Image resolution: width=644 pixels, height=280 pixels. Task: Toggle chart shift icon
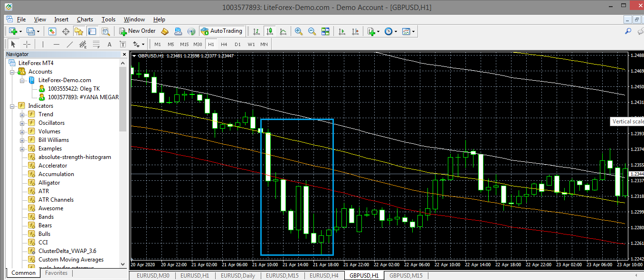click(x=355, y=31)
